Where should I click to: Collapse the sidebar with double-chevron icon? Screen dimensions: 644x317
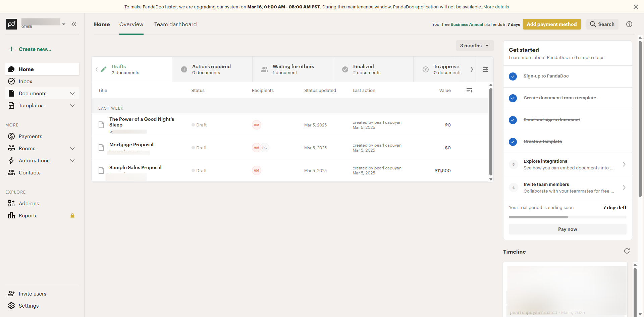(74, 24)
